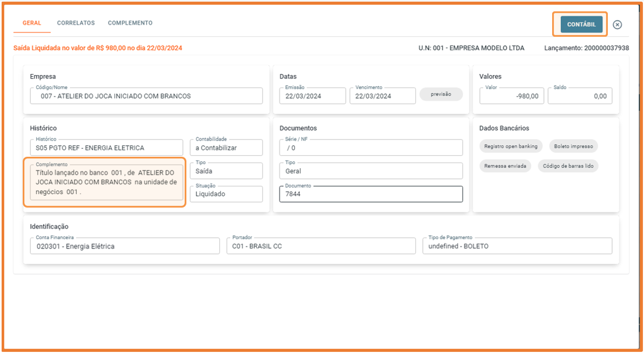Close the entry detail dialog
The height and width of the screenshot is (353, 644).
pyautogui.click(x=617, y=25)
